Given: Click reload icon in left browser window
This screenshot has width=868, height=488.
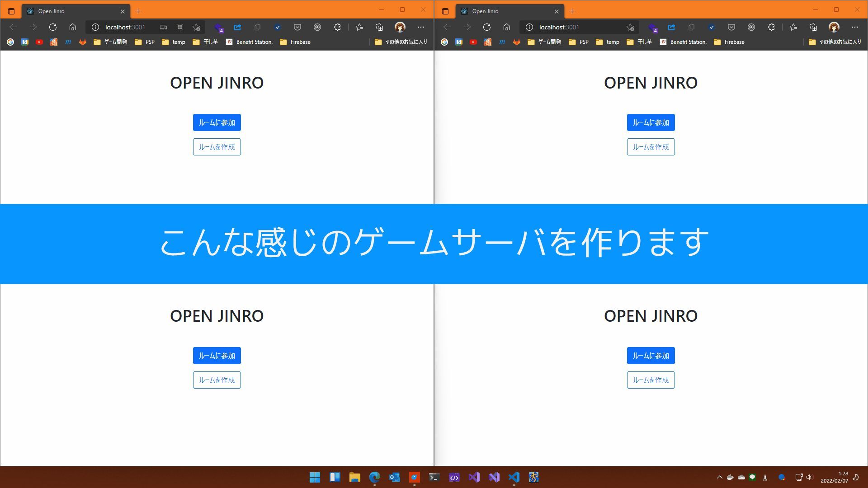Looking at the screenshot, I should 53,27.
